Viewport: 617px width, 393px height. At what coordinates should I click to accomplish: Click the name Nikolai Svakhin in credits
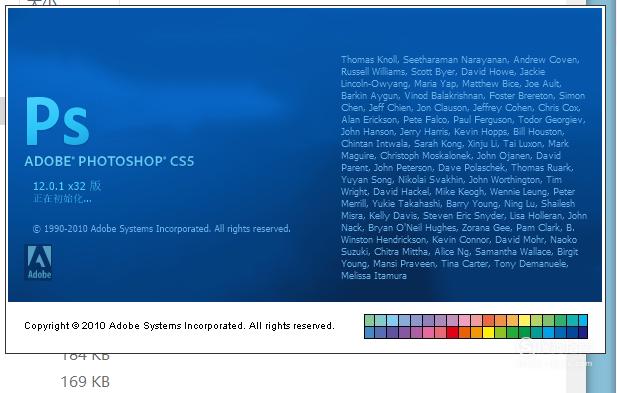coord(430,180)
